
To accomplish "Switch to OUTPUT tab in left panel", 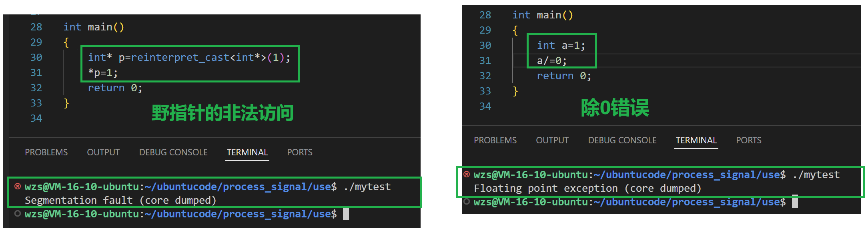I will click(103, 153).
